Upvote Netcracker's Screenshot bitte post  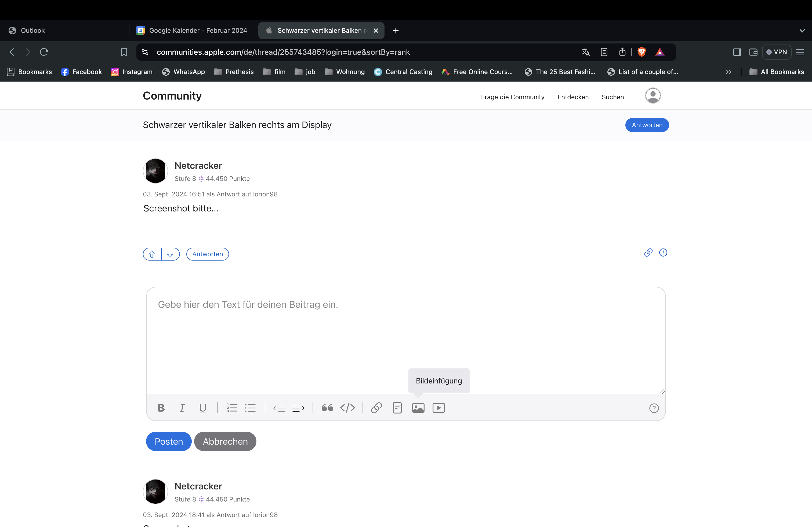[152, 254]
